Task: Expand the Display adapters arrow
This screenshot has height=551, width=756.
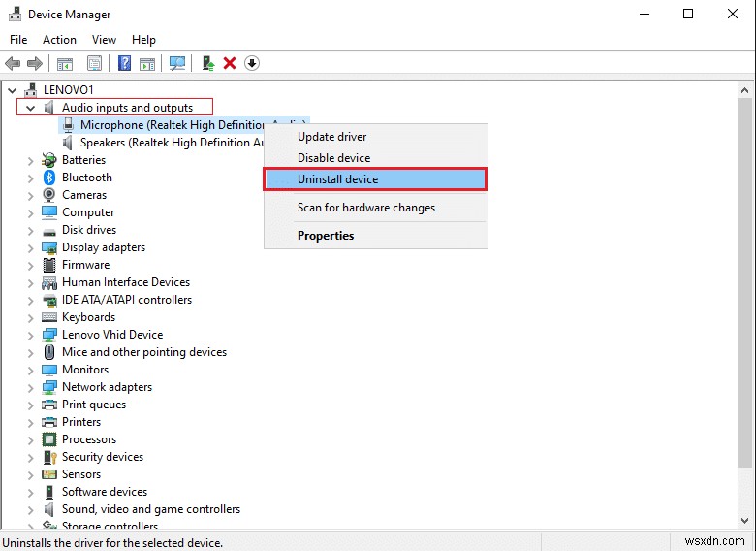Action: coord(30,248)
